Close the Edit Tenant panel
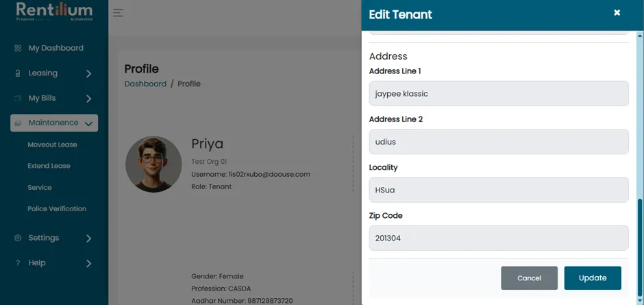The image size is (644, 305). 617,13
